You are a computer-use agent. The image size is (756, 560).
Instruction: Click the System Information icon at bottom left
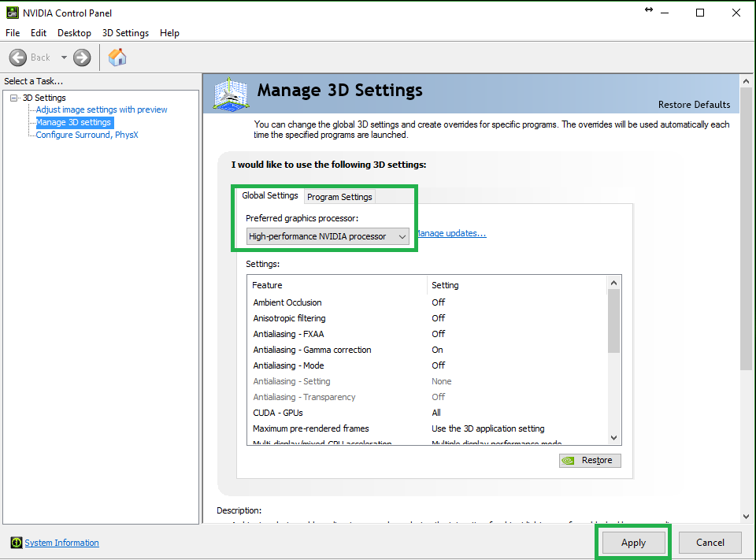click(16, 543)
